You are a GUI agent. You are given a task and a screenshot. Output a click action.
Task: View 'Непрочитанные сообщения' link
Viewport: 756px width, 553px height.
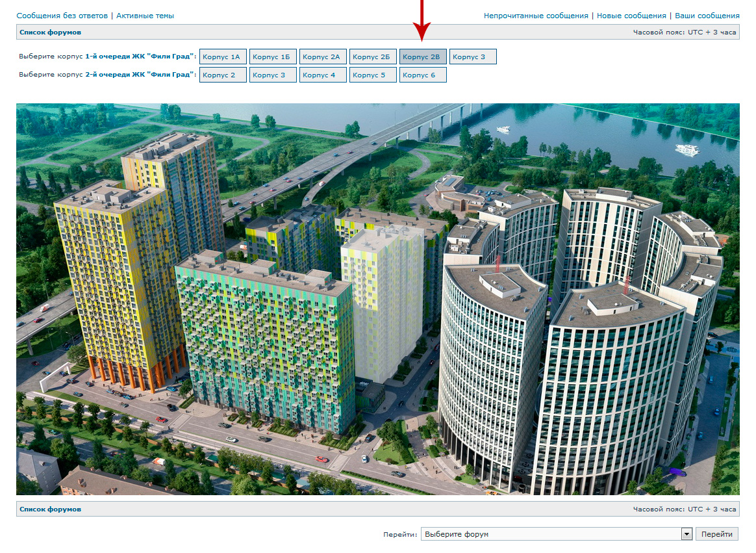point(535,16)
